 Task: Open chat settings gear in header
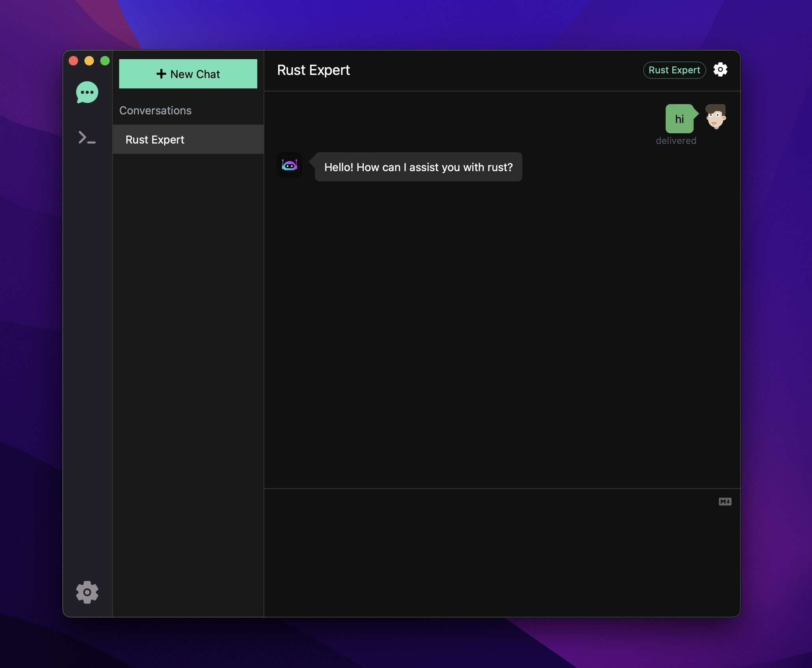pyautogui.click(x=720, y=70)
